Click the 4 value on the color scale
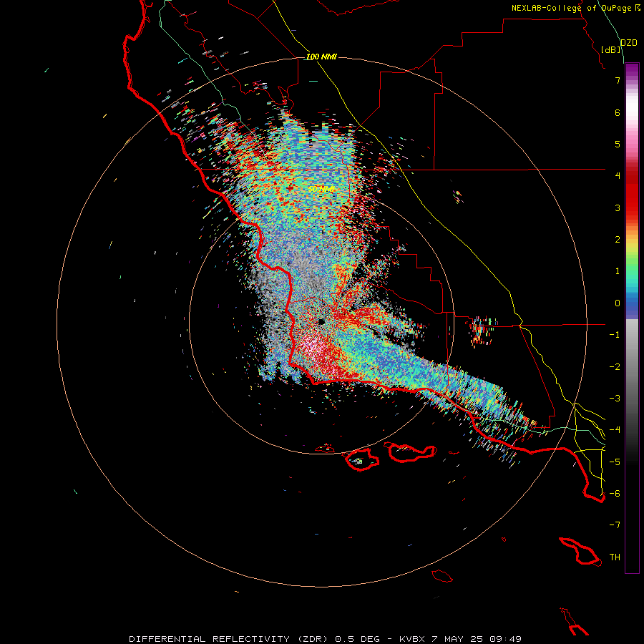644x644 pixels. pyautogui.click(x=618, y=176)
